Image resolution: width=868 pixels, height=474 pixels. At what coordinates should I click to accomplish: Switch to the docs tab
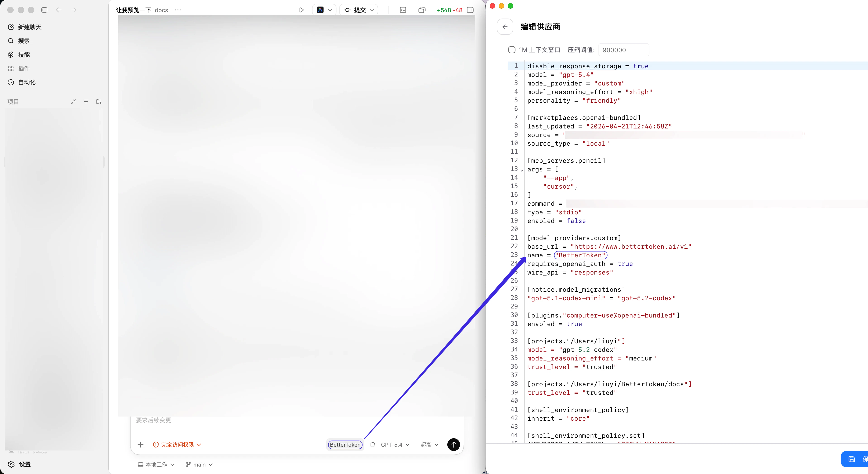click(x=161, y=10)
